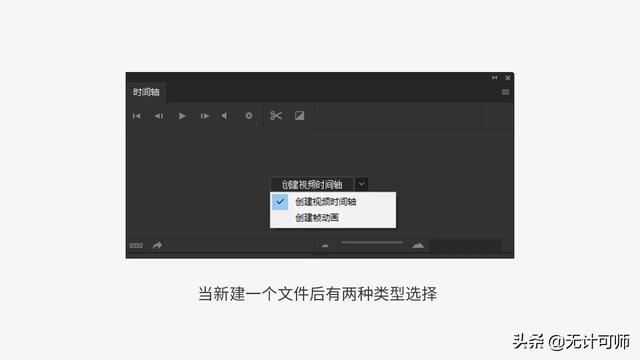Go to first frame in timeline
The height and width of the screenshot is (360, 640).
tap(136, 116)
